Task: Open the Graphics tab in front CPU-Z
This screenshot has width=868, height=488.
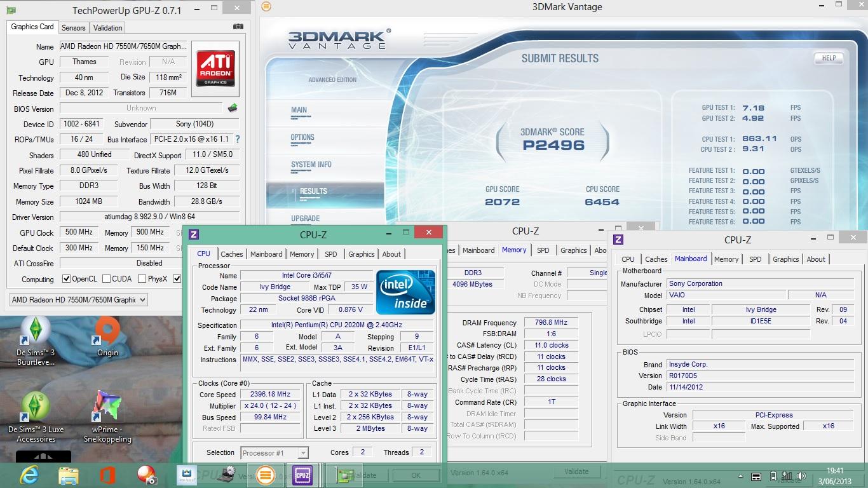Action: point(362,254)
